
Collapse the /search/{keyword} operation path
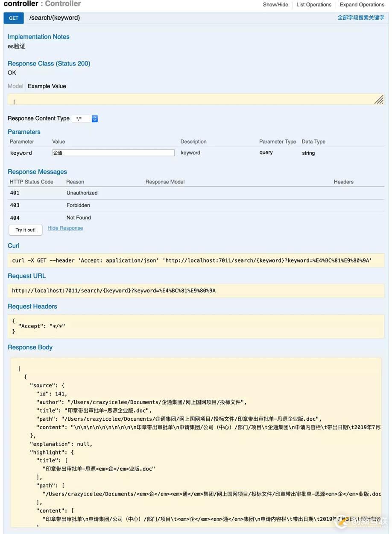coord(55,18)
